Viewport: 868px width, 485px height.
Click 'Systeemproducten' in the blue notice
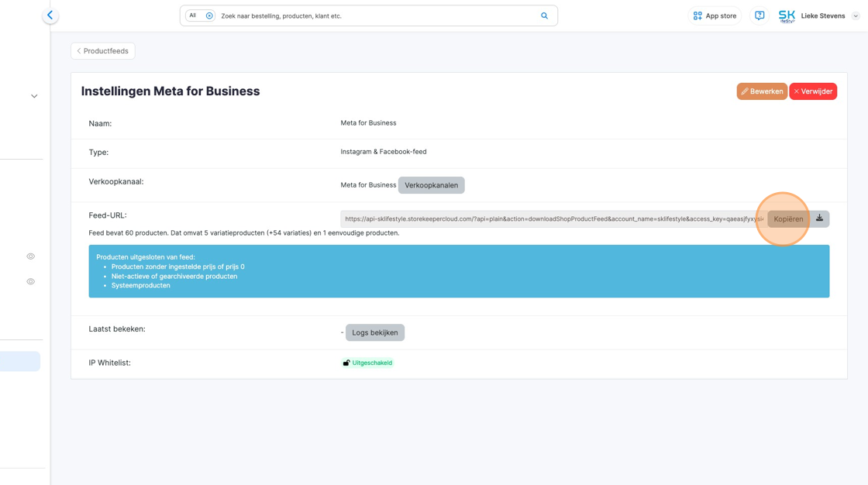pos(140,286)
